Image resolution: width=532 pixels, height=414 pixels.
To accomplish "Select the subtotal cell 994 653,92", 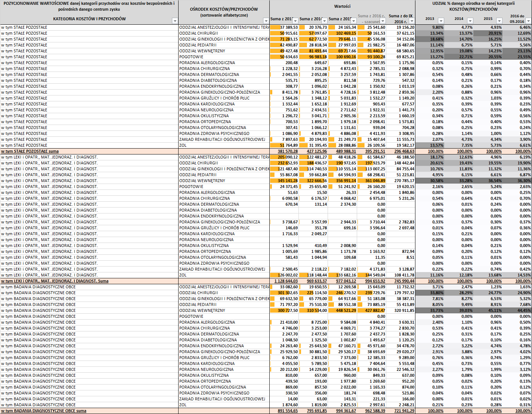I will [x=372, y=281].
